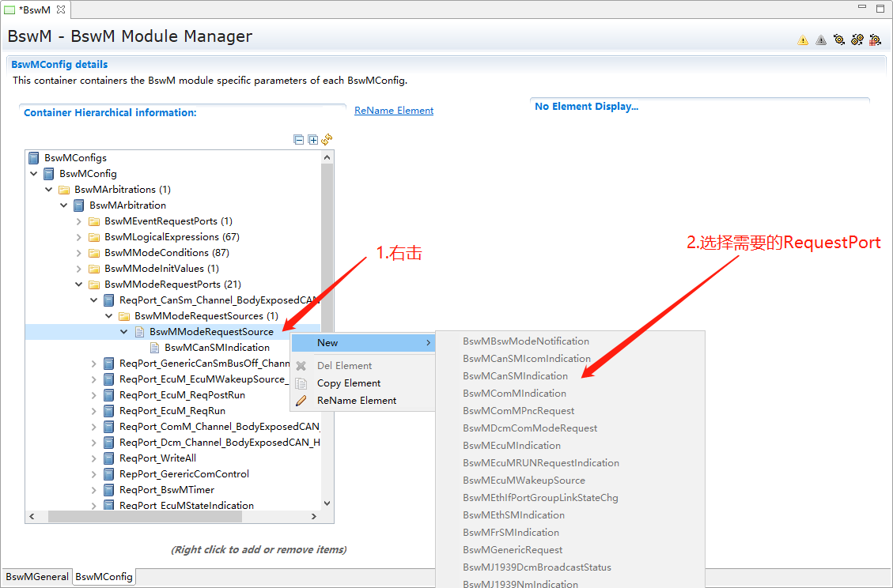The width and height of the screenshot is (893, 588).
Task: Select BswMCanSMIndication tree item
Action: pyautogui.click(x=217, y=348)
